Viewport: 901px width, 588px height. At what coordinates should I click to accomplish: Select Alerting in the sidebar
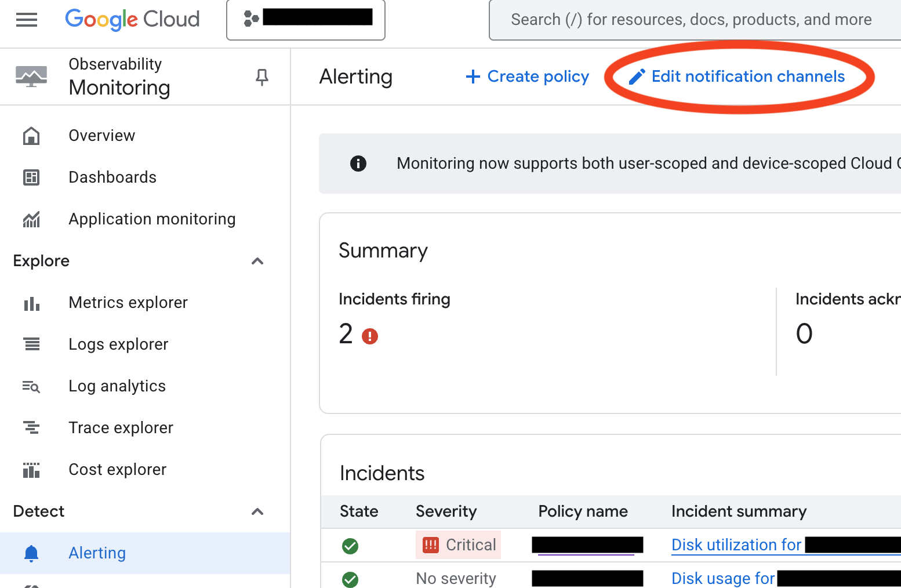pyautogui.click(x=145, y=553)
